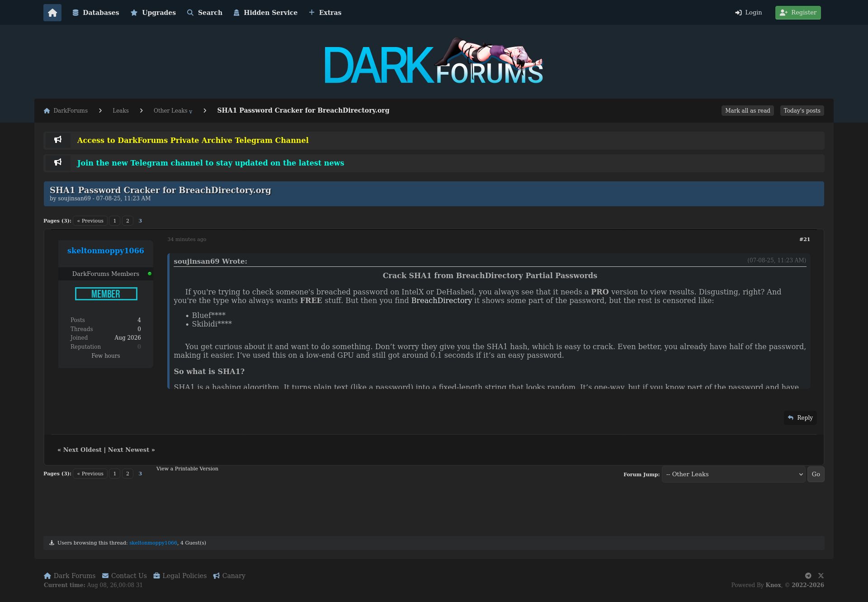This screenshot has width=868, height=602.
Task: Click the thread title heading in blue bar
Action: tap(160, 190)
